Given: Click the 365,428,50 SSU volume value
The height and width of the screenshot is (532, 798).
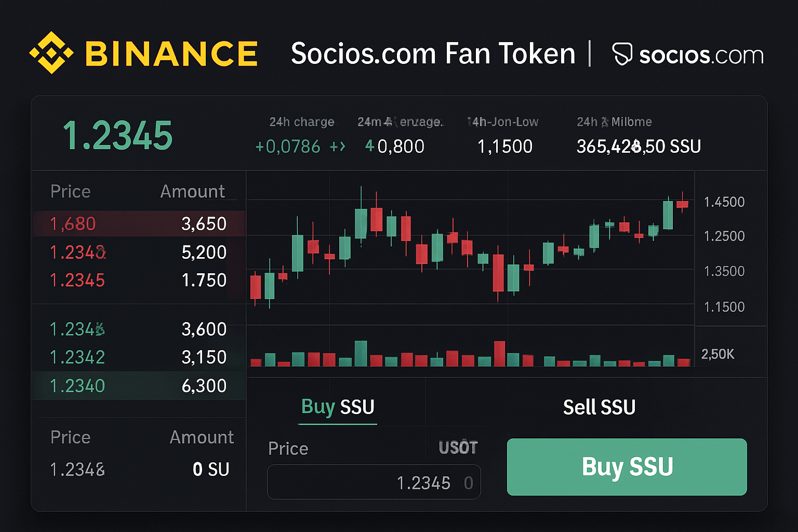Looking at the screenshot, I should (x=639, y=147).
